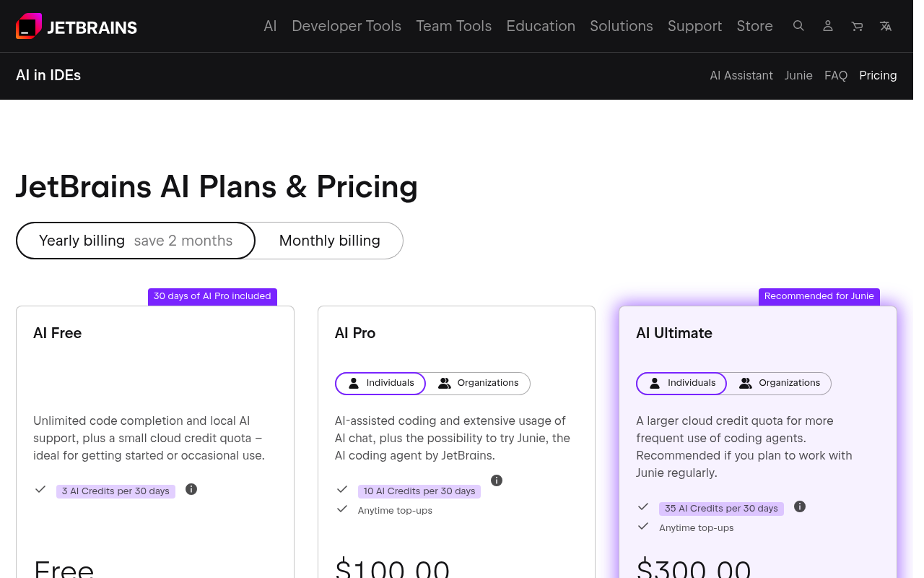Click the info icon next to 3 AI Credits
Screen dimensions: 924x578
pyautogui.click(x=191, y=489)
